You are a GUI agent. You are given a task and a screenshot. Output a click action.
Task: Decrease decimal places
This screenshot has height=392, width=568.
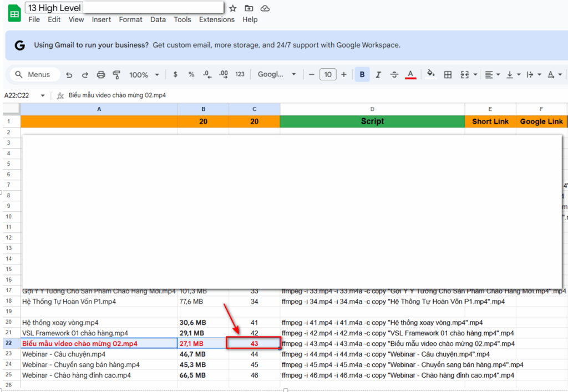click(x=207, y=74)
